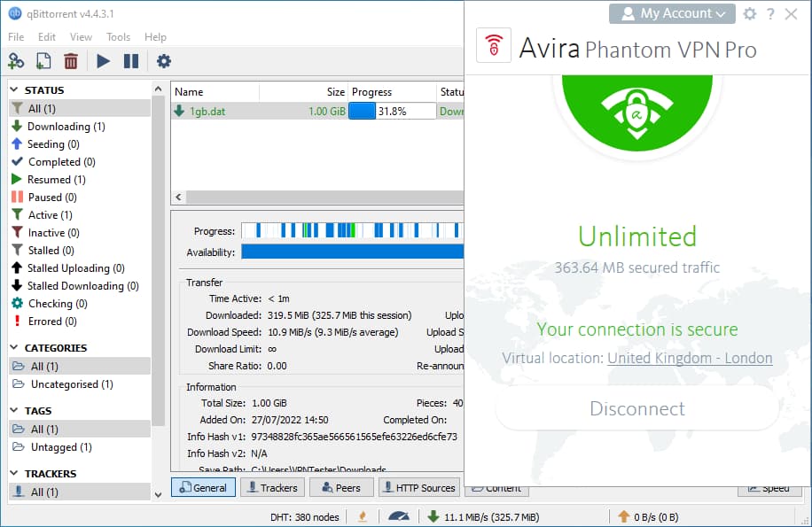Sort torrents by the Name column
Viewport: 812px width, 527px height.
(215, 91)
